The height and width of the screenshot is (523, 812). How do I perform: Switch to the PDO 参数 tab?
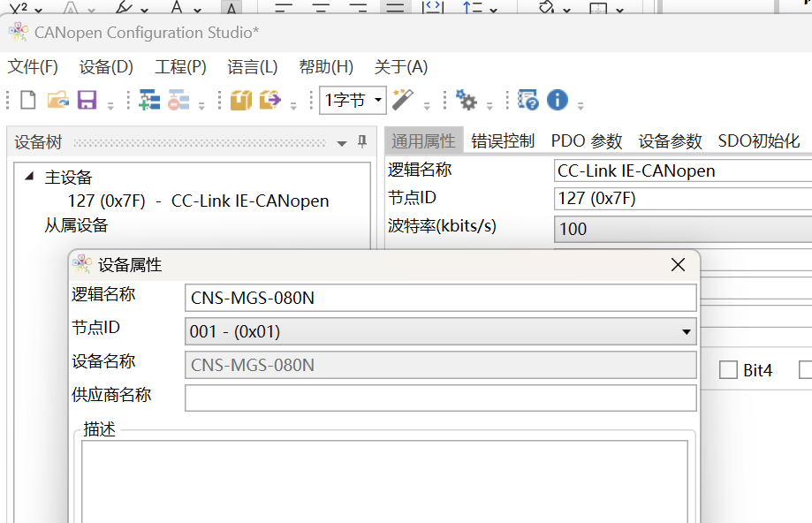[586, 140]
